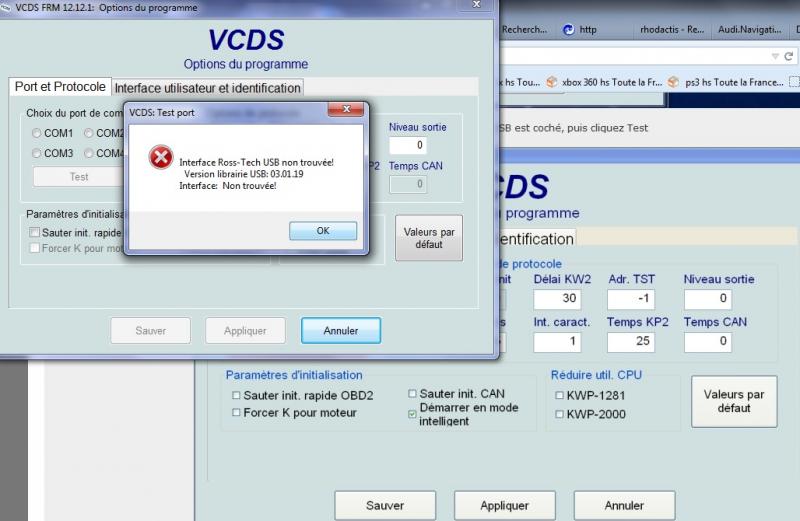Click Niveau sortie field in front window
This screenshot has height=521, width=800.
tap(408, 145)
